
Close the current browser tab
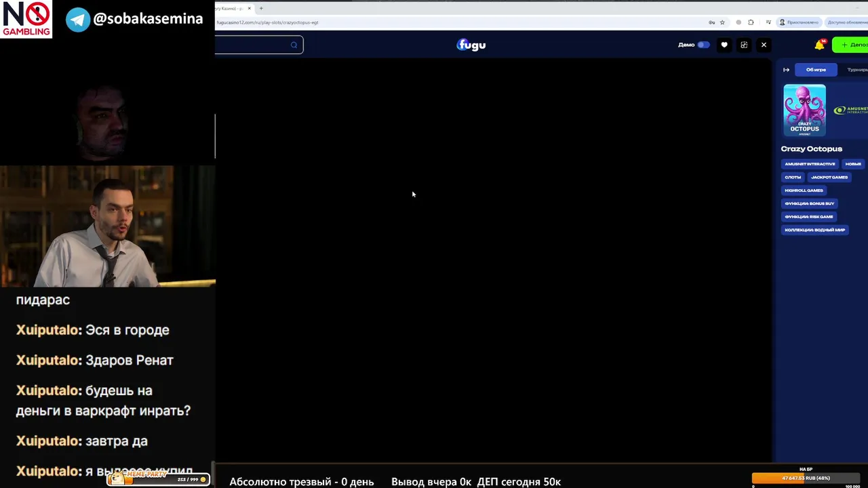click(250, 8)
